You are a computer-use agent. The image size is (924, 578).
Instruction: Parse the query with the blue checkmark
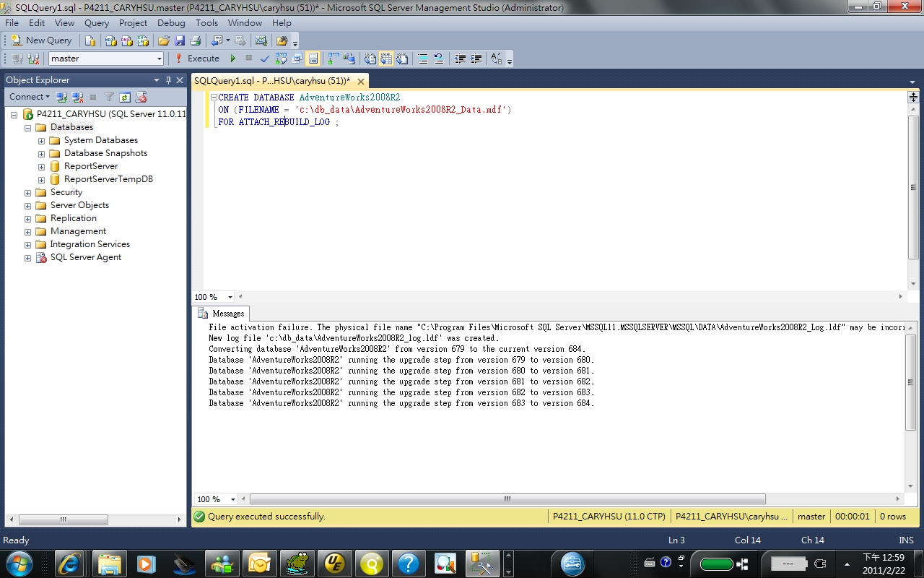(x=265, y=59)
